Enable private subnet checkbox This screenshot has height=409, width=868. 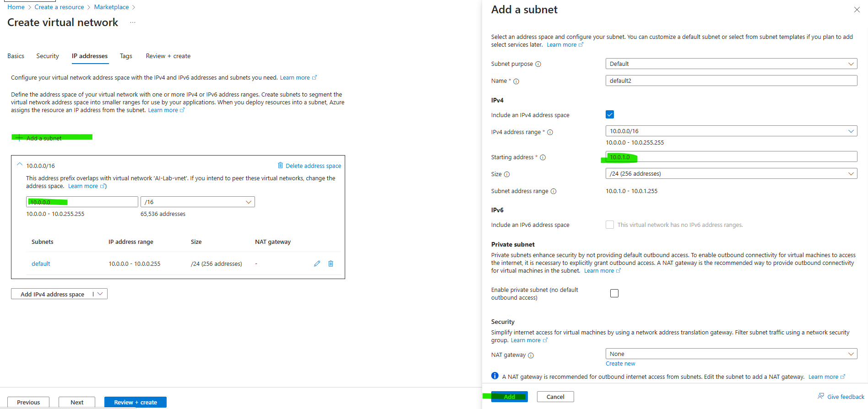(x=614, y=293)
